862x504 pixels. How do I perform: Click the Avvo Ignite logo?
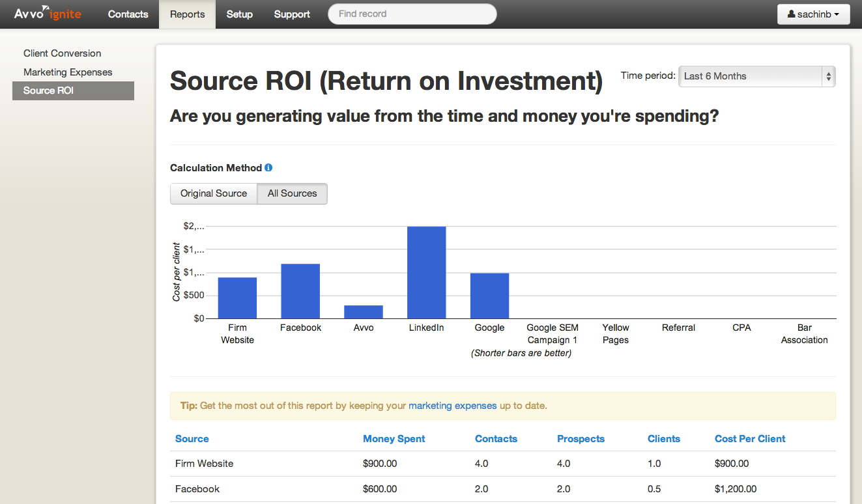tap(48, 14)
